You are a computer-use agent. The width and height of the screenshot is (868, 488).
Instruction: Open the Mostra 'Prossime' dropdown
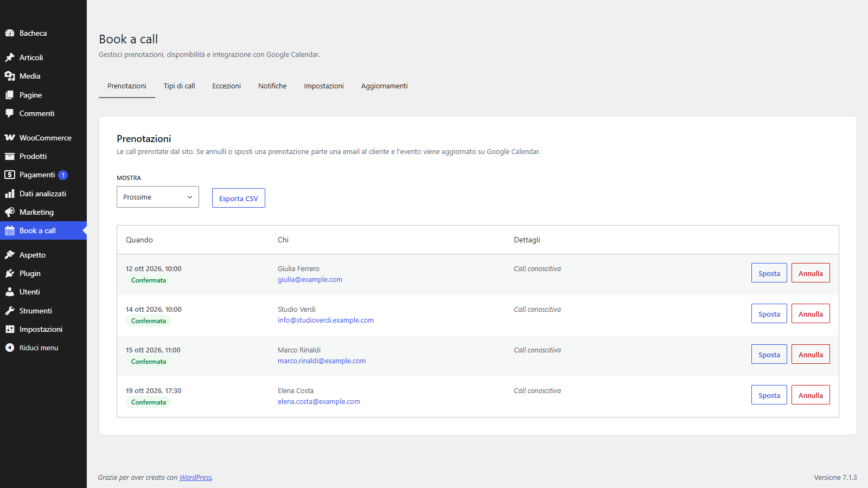click(158, 197)
